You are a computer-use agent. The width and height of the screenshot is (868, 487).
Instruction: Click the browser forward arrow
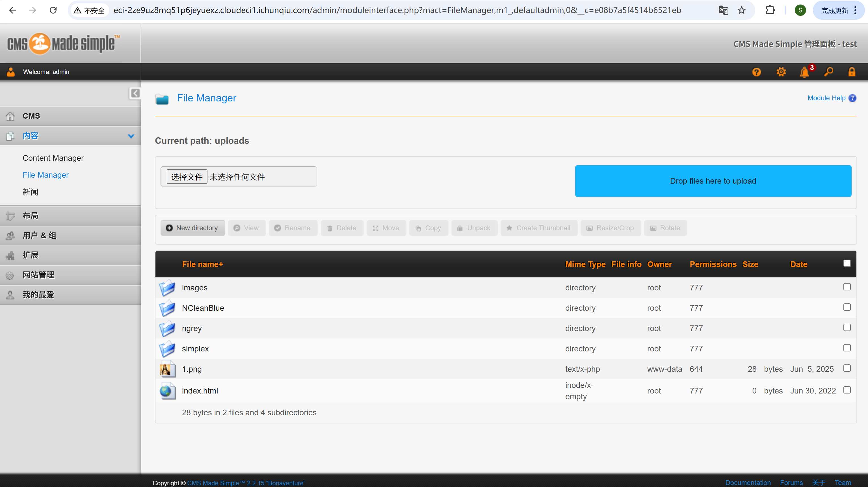[33, 10]
